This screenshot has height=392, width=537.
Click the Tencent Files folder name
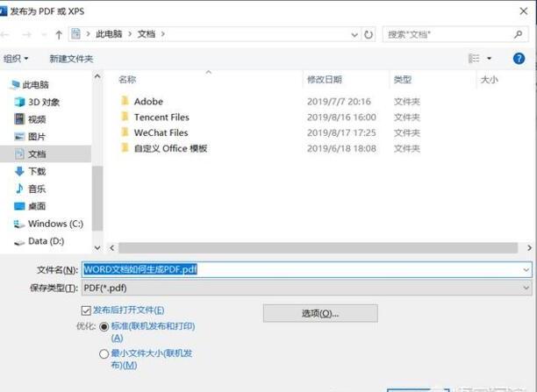161,118
